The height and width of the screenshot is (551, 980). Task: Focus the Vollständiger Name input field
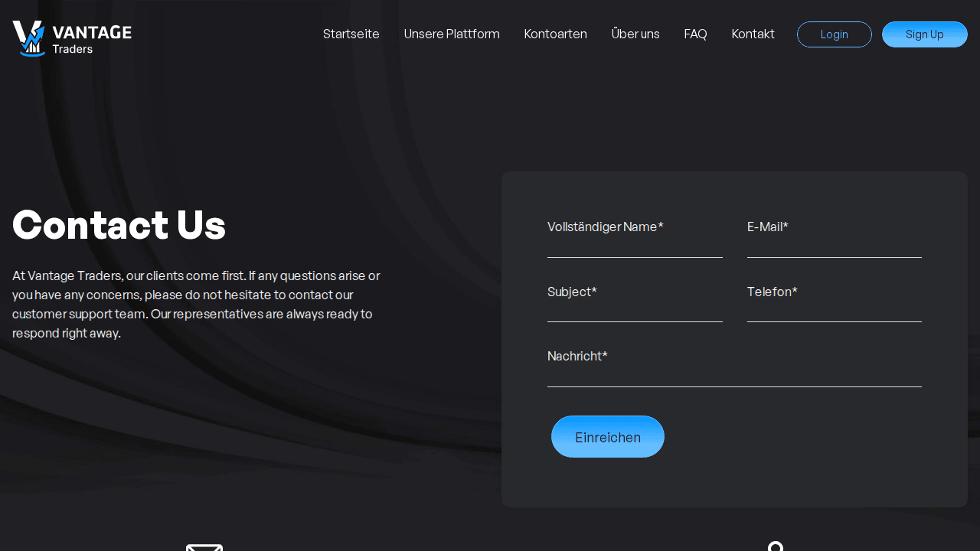(635, 246)
